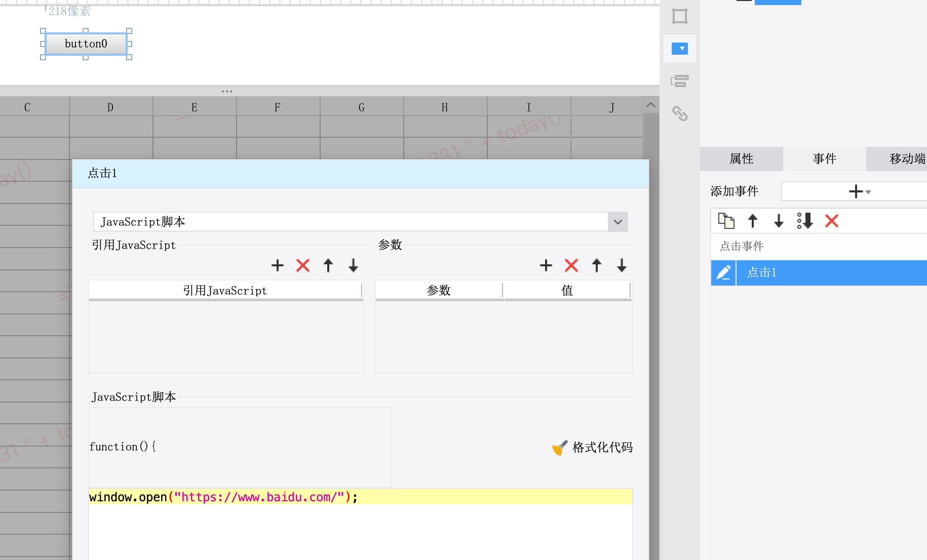Remove selected parameter with red X
The width and height of the screenshot is (927, 560).
pyautogui.click(x=571, y=265)
